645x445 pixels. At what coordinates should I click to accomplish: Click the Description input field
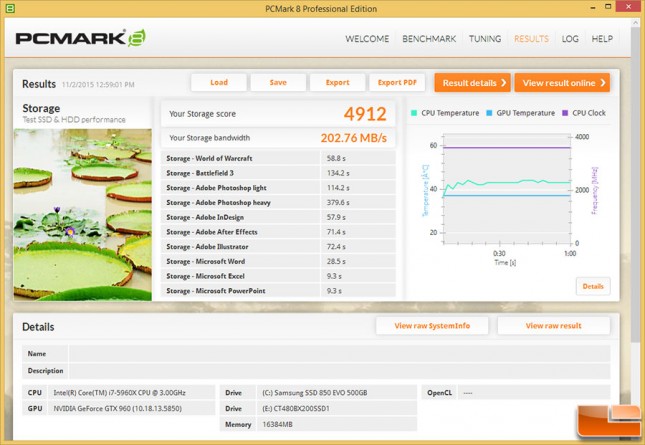coord(339,371)
